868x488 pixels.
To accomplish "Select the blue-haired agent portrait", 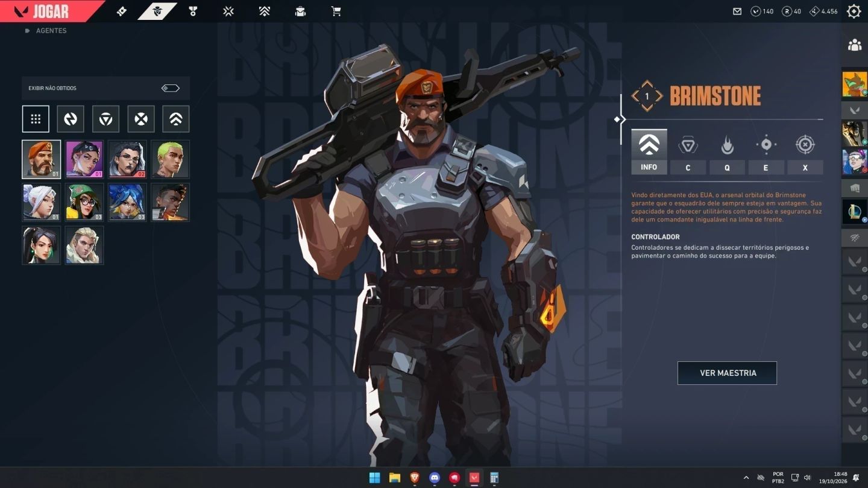I will [x=127, y=202].
